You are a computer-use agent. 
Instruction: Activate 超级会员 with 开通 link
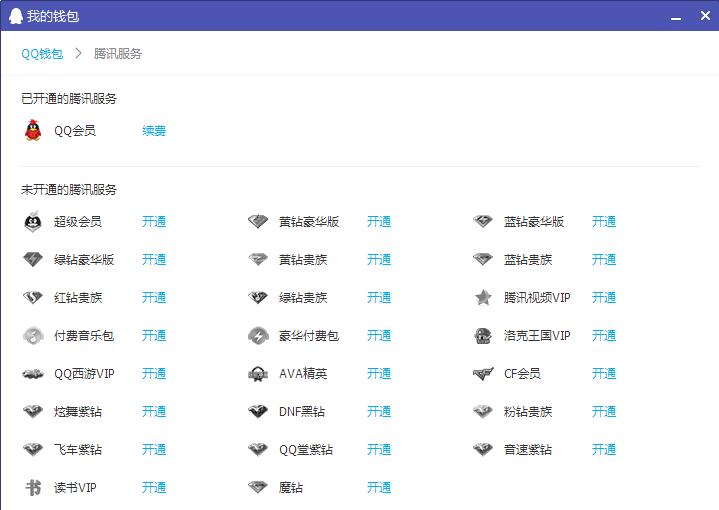point(154,222)
